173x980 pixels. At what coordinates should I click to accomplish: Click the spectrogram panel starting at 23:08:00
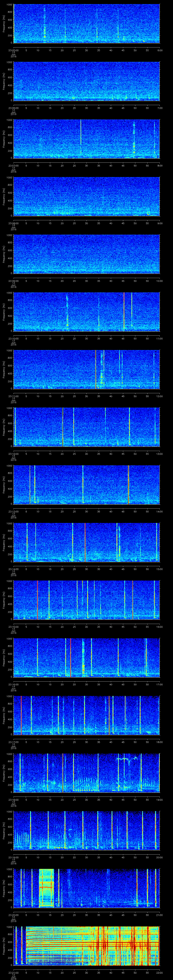tap(86, 197)
